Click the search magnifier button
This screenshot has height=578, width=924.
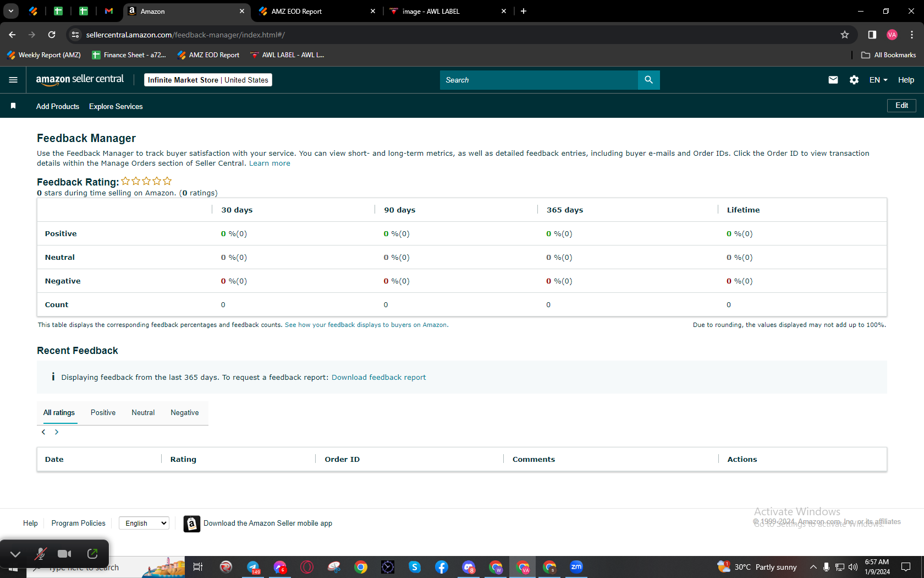(x=649, y=80)
